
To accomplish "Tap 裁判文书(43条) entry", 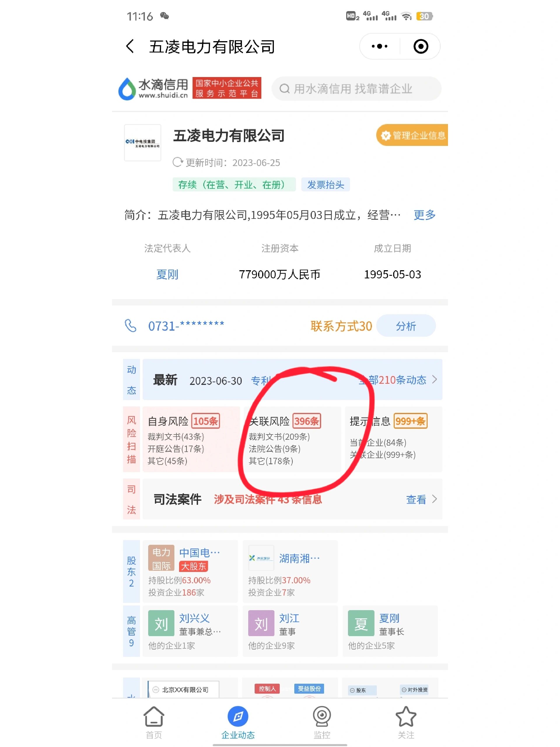I will pos(176,437).
